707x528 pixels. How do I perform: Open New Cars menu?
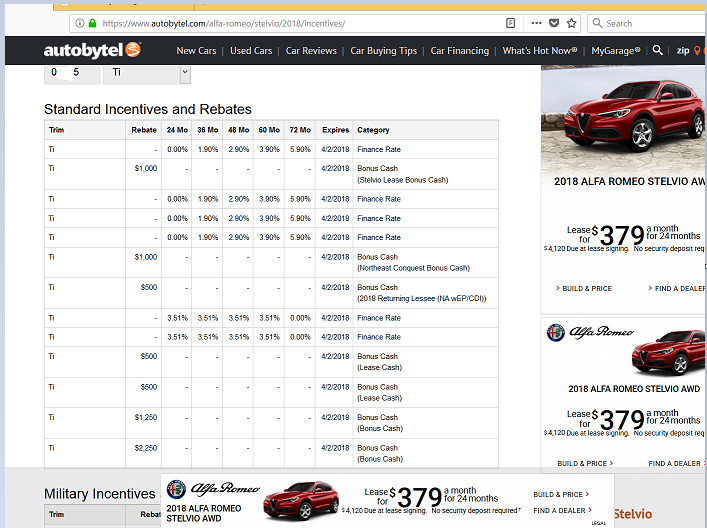click(x=196, y=51)
